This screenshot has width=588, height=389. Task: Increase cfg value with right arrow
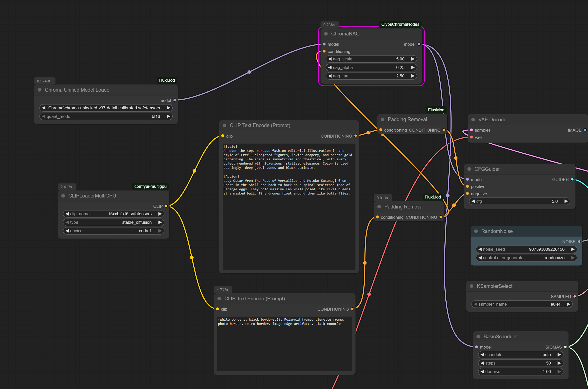point(566,201)
